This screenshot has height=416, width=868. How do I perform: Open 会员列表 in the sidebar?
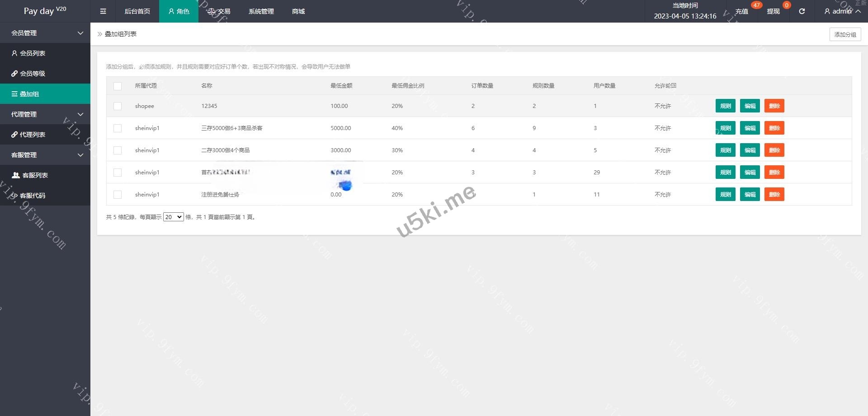(x=33, y=53)
